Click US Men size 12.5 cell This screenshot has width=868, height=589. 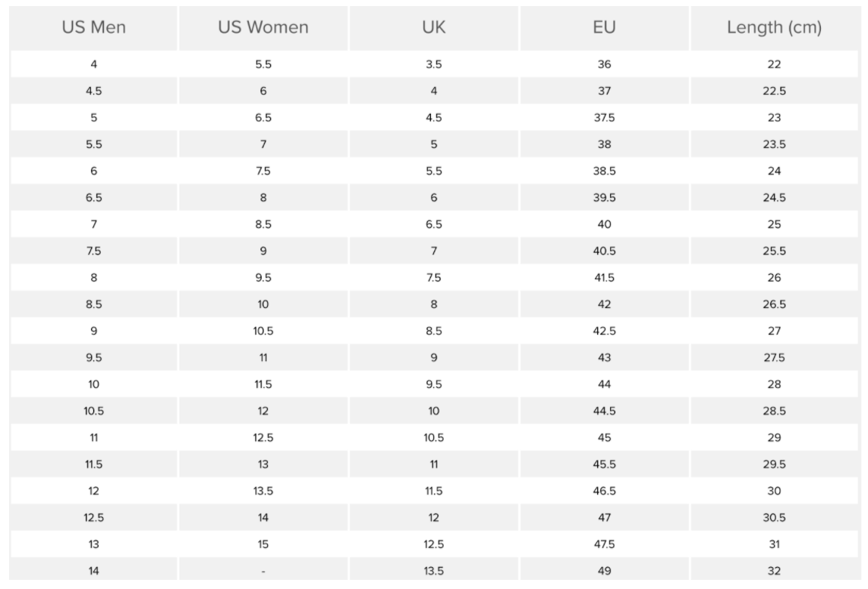(93, 518)
